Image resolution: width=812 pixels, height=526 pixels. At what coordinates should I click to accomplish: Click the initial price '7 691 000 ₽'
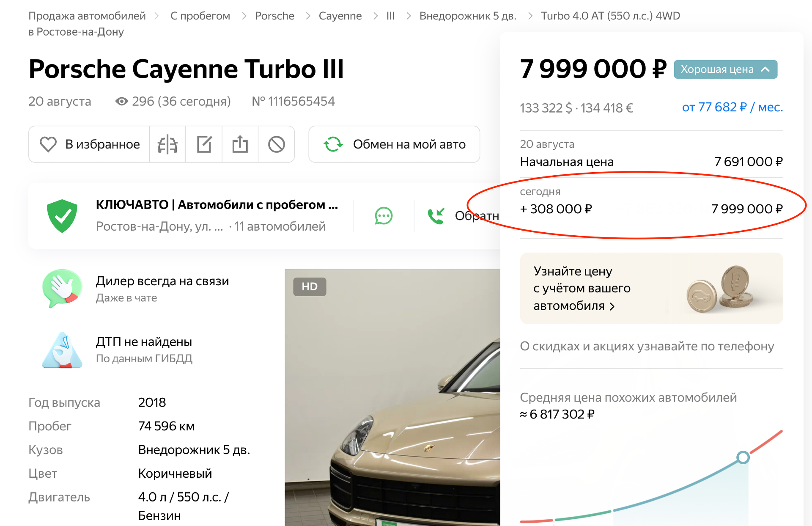point(749,162)
